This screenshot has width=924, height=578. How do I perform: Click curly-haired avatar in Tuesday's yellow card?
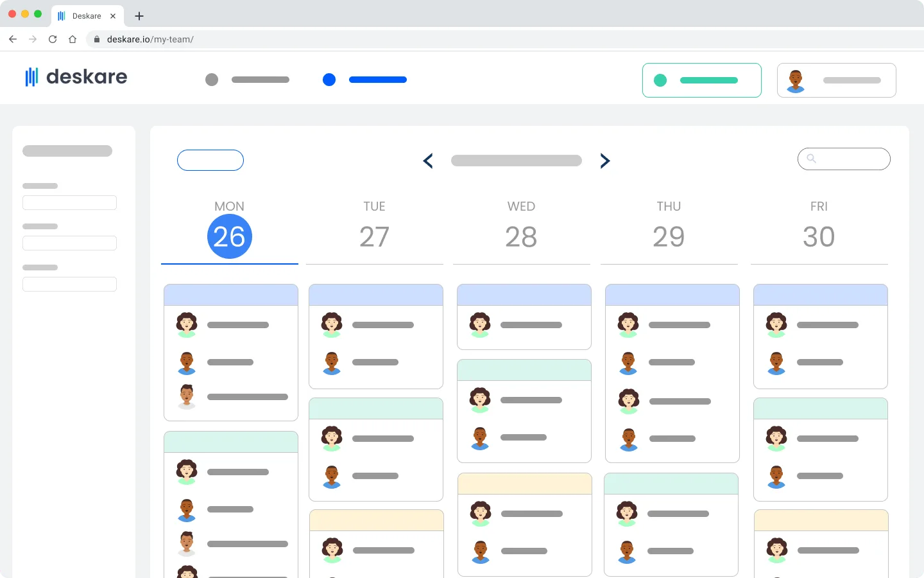(332, 550)
